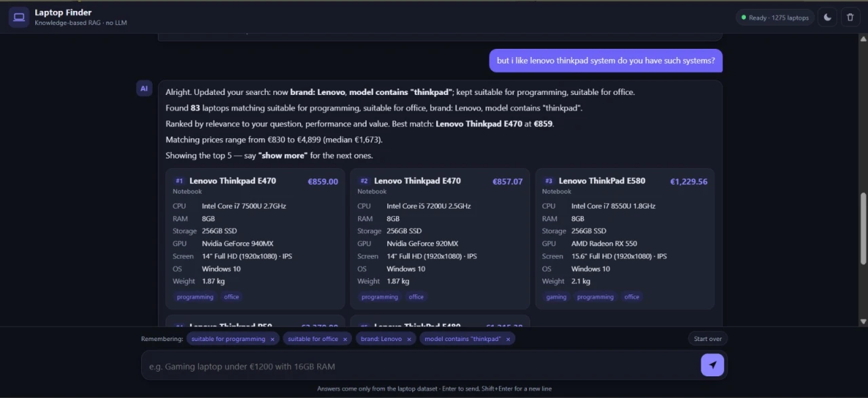
Task: Remove the model contains "thinkpad" filter chip
Action: [x=508, y=339]
